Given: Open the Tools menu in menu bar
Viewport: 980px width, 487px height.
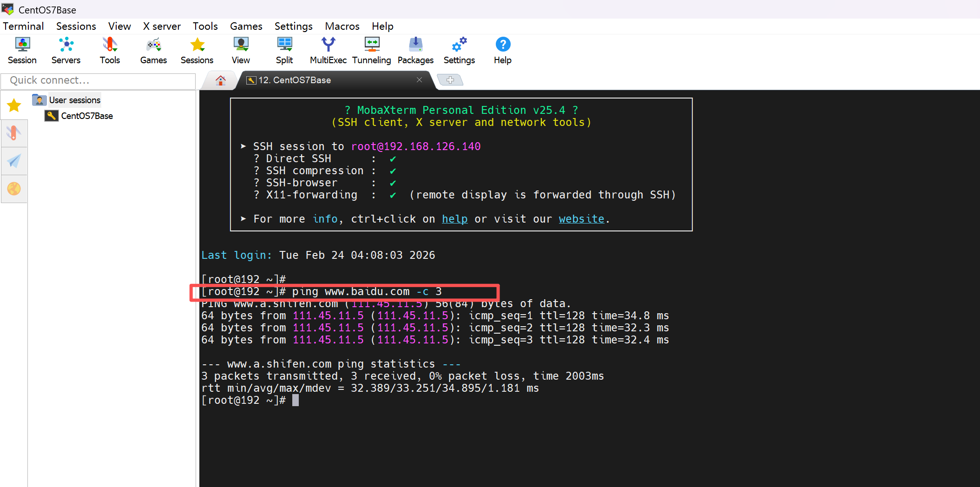Looking at the screenshot, I should [x=205, y=26].
